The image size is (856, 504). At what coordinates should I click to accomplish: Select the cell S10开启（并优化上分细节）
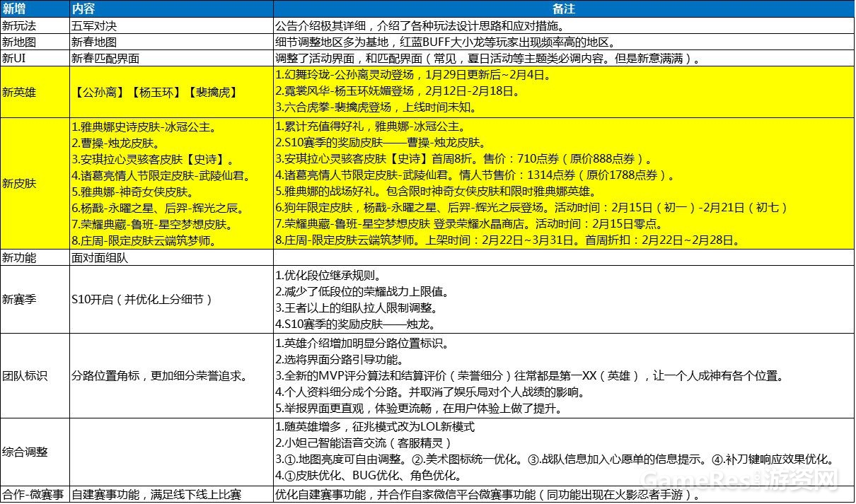click(141, 299)
